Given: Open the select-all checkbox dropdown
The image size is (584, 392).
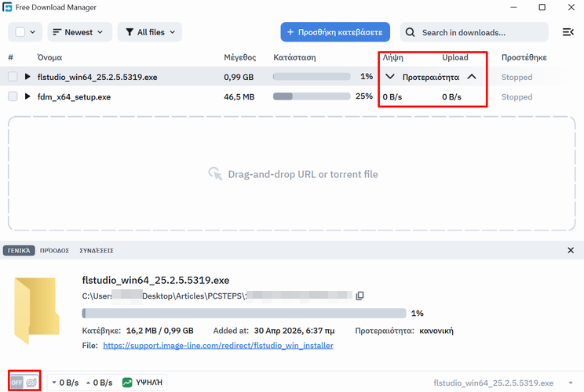Looking at the screenshot, I should 32,32.
